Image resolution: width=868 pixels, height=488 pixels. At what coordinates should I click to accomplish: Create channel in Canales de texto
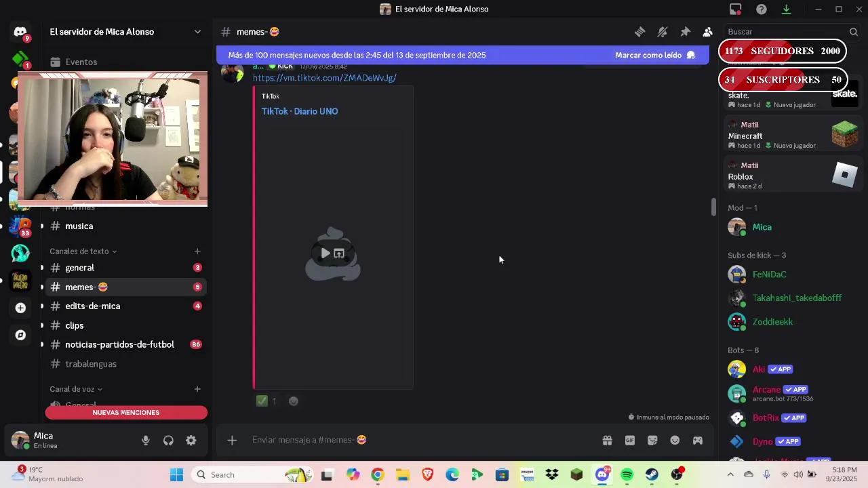click(197, 251)
